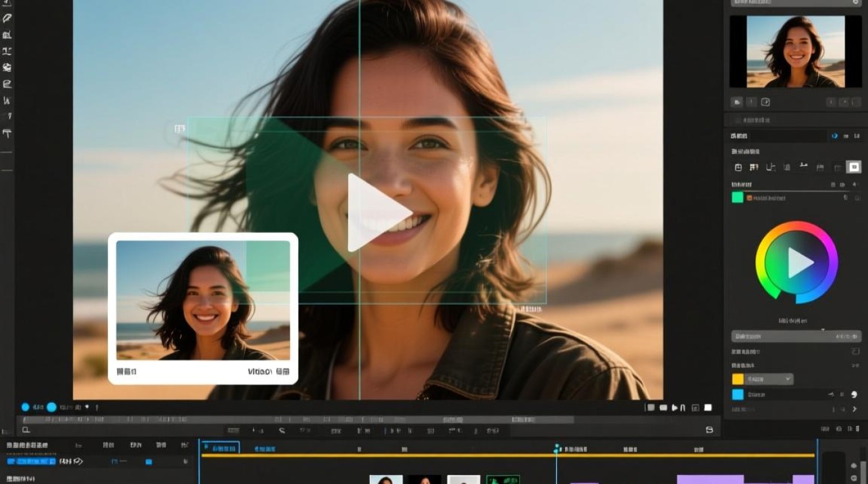Select the pen tool in left toolbar
868x484 pixels.
tap(7, 19)
